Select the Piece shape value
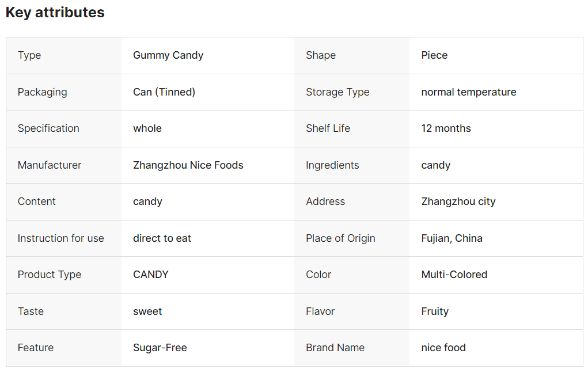This screenshot has width=588, height=369. point(434,55)
